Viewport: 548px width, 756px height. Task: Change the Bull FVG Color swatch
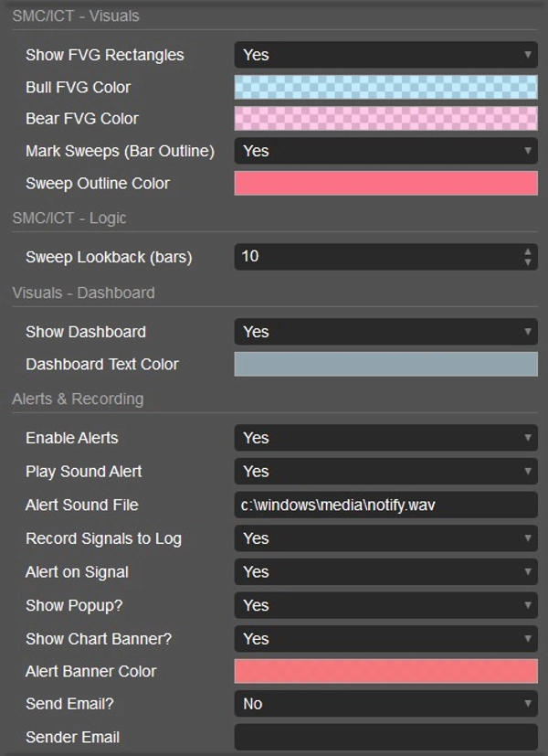pyautogui.click(x=384, y=87)
